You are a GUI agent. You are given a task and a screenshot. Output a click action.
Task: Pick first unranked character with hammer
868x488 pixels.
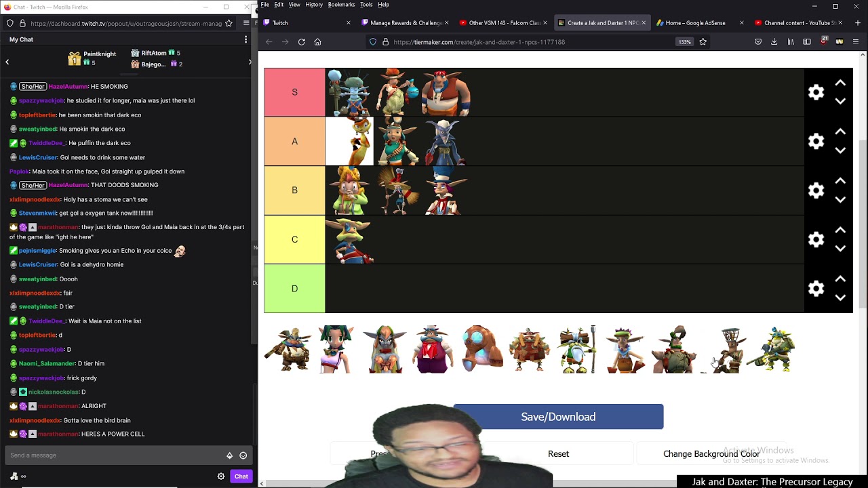288,349
